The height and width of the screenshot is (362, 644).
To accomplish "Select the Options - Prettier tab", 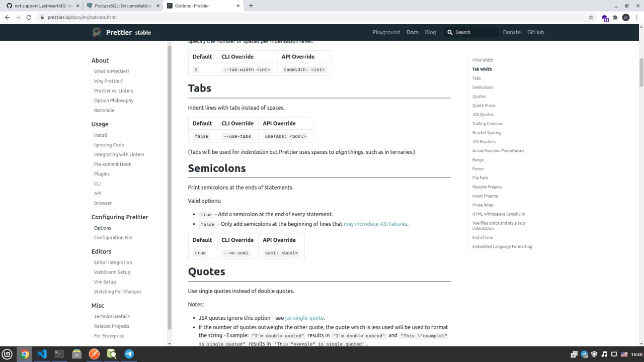I will pos(202,6).
